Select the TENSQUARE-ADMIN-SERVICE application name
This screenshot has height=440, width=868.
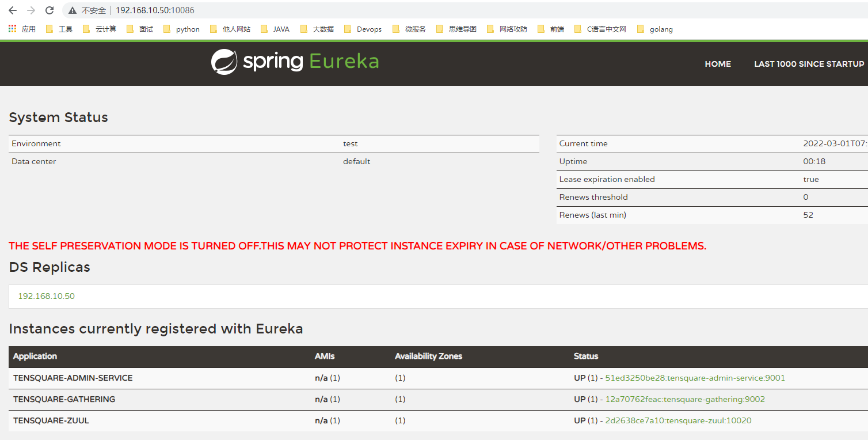73,378
